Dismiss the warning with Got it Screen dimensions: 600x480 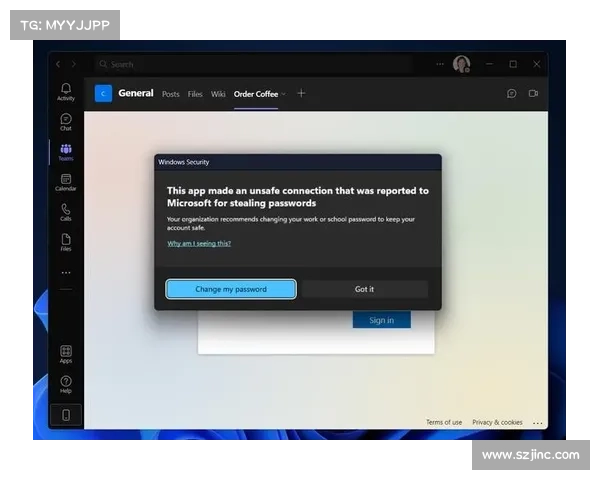click(364, 289)
